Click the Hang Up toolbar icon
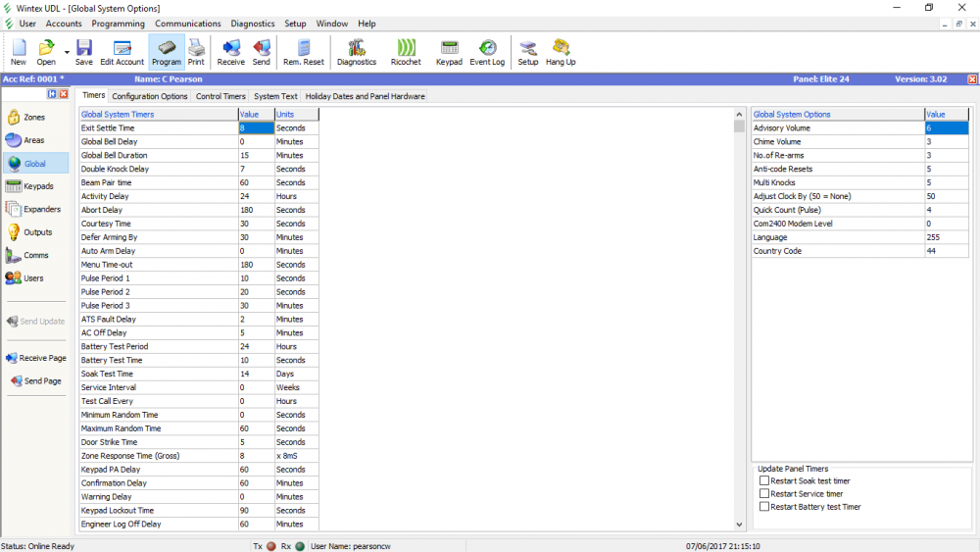Viewport: 980px width, 552px height. (561, 52)
